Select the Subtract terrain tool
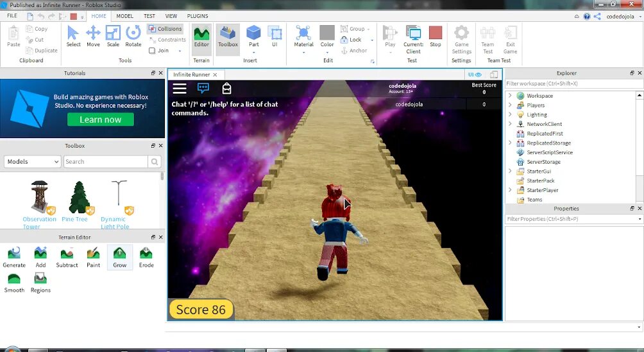 pyautogui.click(x=67, y=258)
